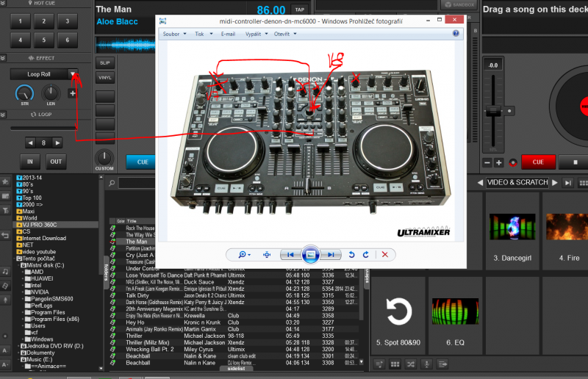Viewport: 588px width, 379px height.
Task: Click the right deck pitch slider handle
Action: (x=493, y=111)
